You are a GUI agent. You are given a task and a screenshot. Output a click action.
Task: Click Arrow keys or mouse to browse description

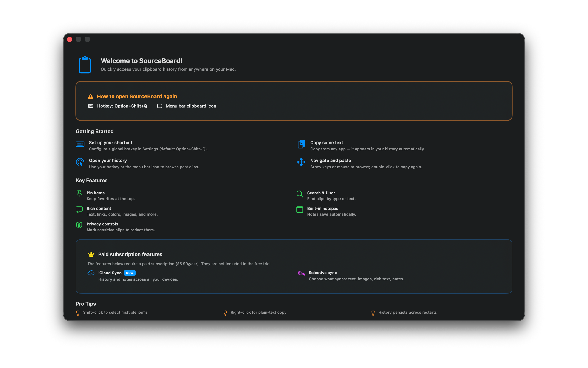(x=366, y=167)
